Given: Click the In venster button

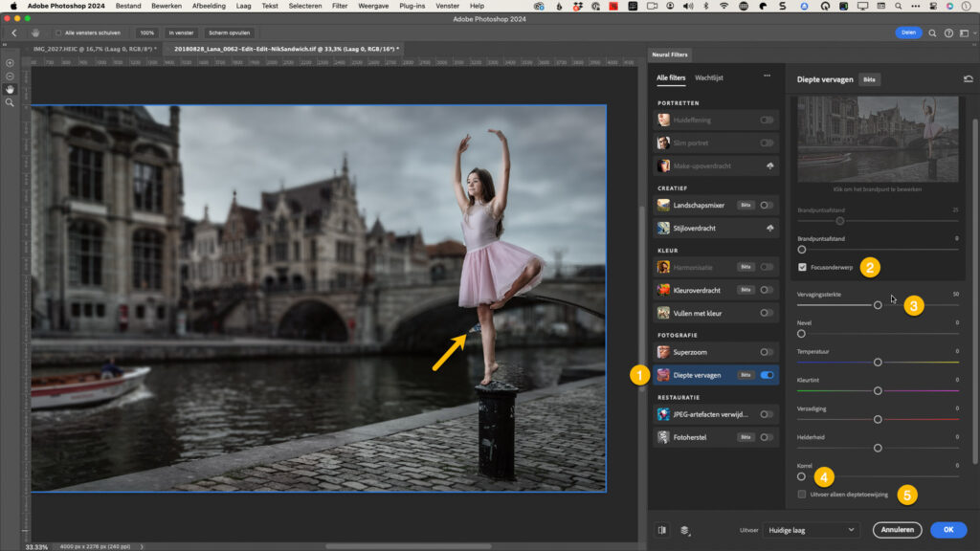Looking at the screenshot, I should pos(181,33).
